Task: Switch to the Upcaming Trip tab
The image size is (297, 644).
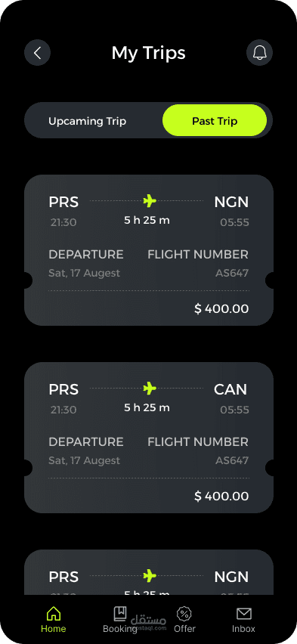Action: click(87, 121)
